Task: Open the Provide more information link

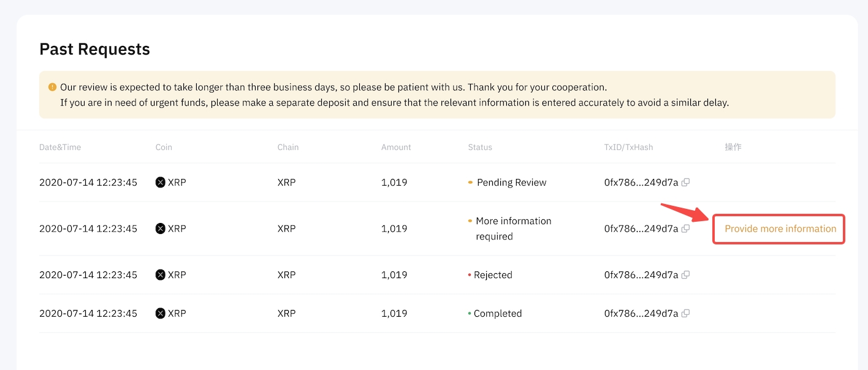Action: (780, 228)
